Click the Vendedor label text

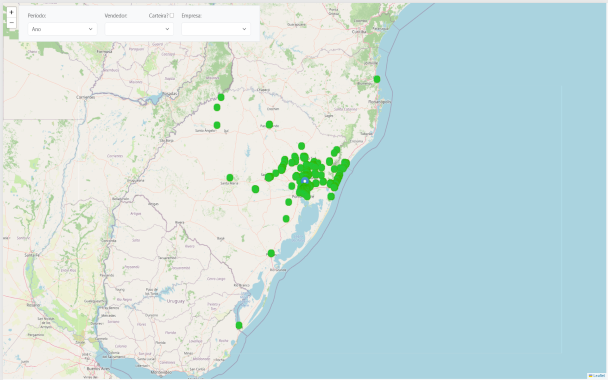coord(116,16)
